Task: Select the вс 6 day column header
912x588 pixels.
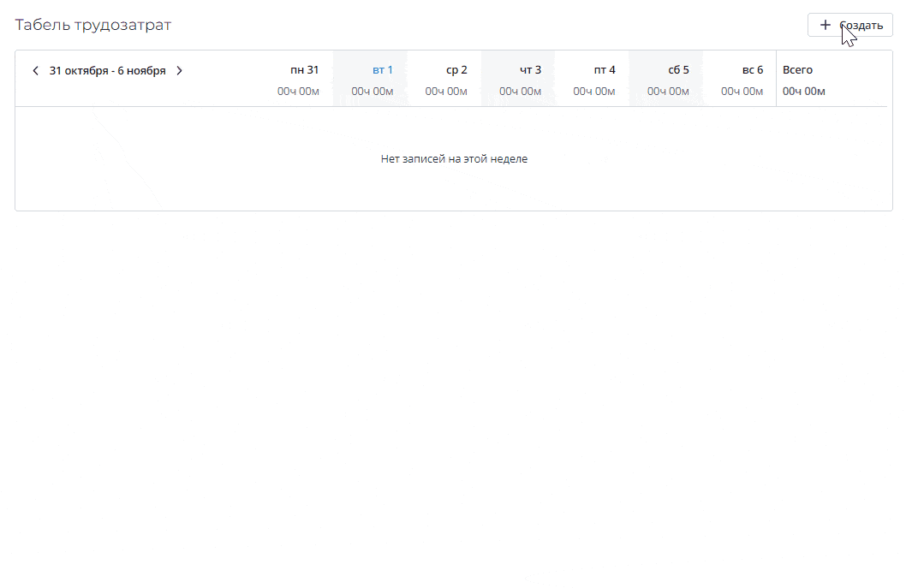Action: 753,70
